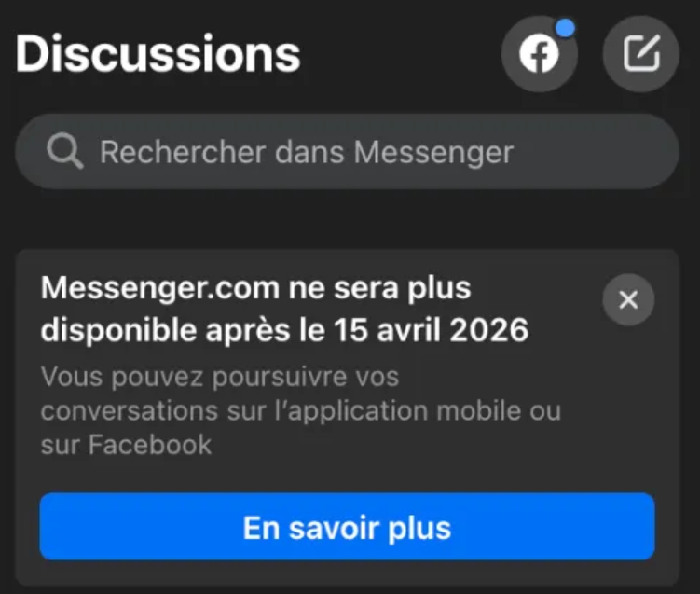Focus the Rechercher dans Messenger field
Image resolution: width=700 pixels, height=594 pixels.
pos(348,151)
